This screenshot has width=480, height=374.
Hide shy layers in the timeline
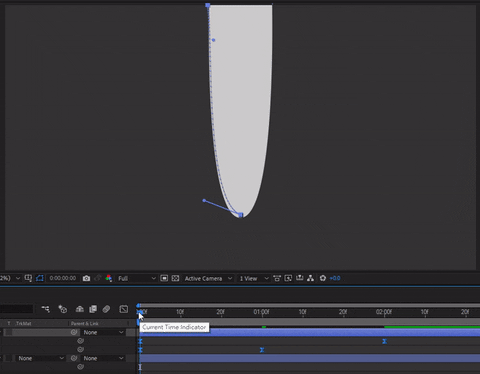[79, 309]
